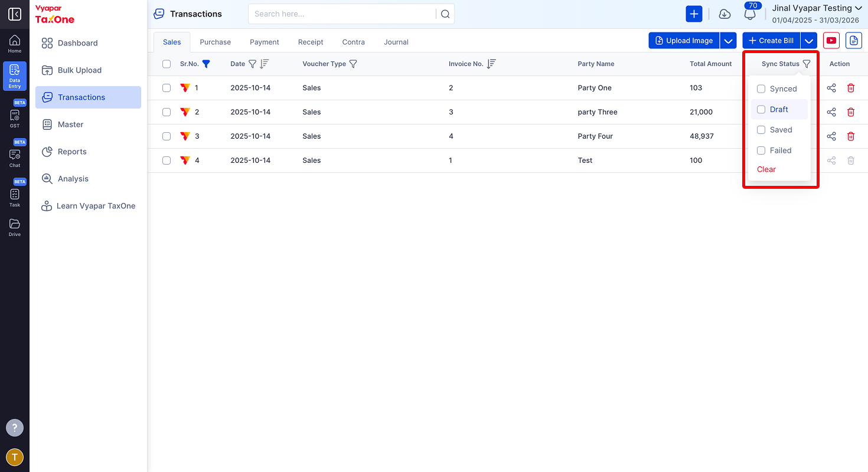868x472 pixels.
Task: Switch to the Payment tab
Action: 265,42
